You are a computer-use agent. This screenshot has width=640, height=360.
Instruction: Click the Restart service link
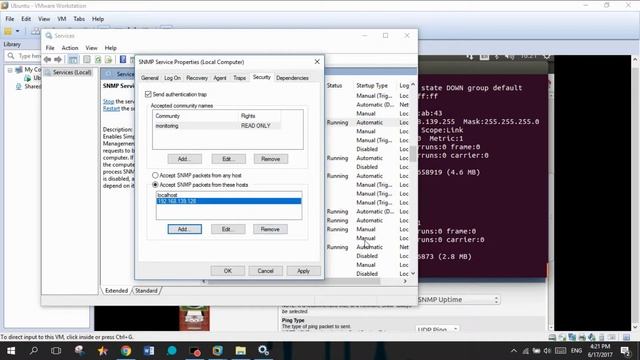pos(111,109)
